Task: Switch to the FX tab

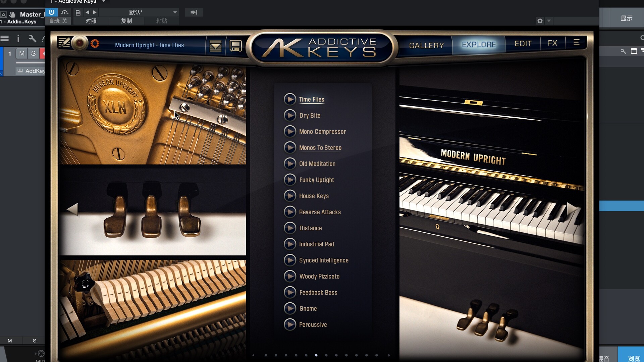Action: point(552,43)
